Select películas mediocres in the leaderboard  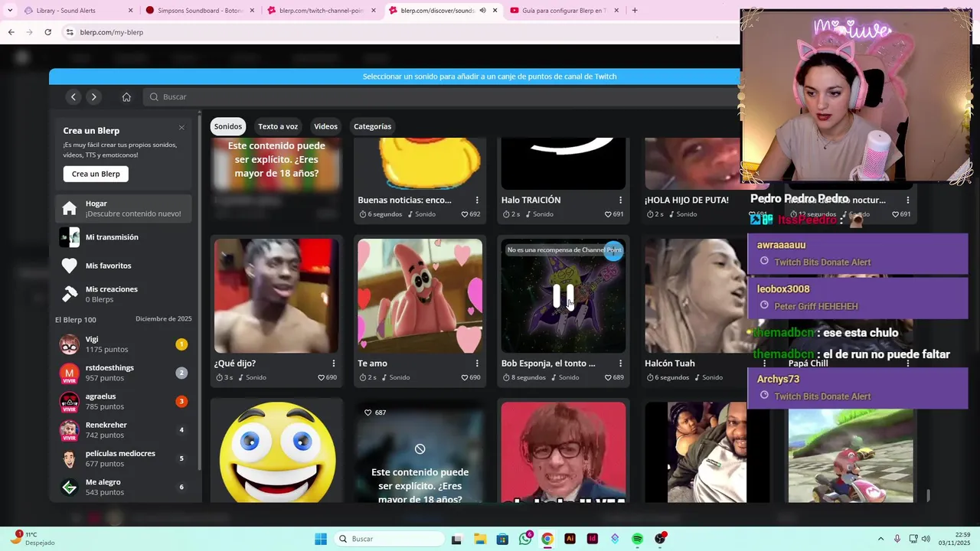pos(123,458)
